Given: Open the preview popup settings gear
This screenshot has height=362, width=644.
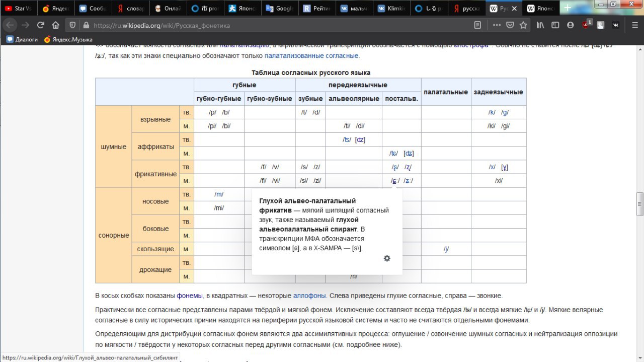Looking at the screenshot, I should click(387, 258).
